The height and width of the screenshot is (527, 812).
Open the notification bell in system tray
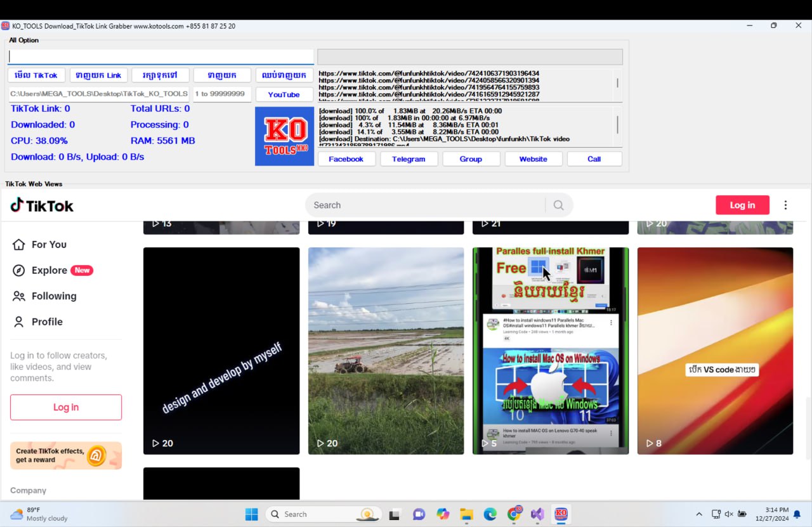[x=797, y=514]
